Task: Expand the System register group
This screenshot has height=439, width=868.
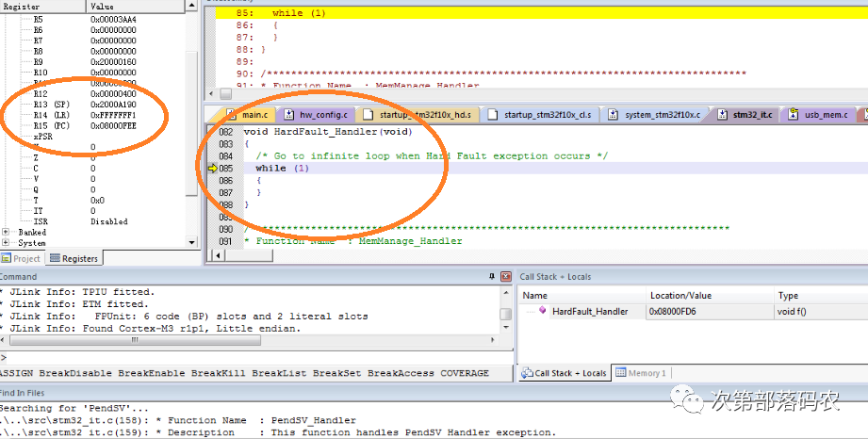Action: (x=6, y=242)
